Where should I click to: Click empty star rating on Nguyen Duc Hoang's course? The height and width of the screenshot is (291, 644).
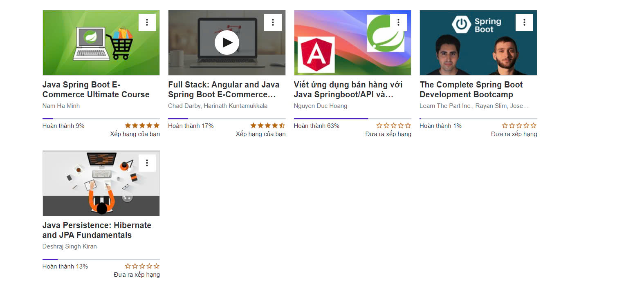click(393, 125)
